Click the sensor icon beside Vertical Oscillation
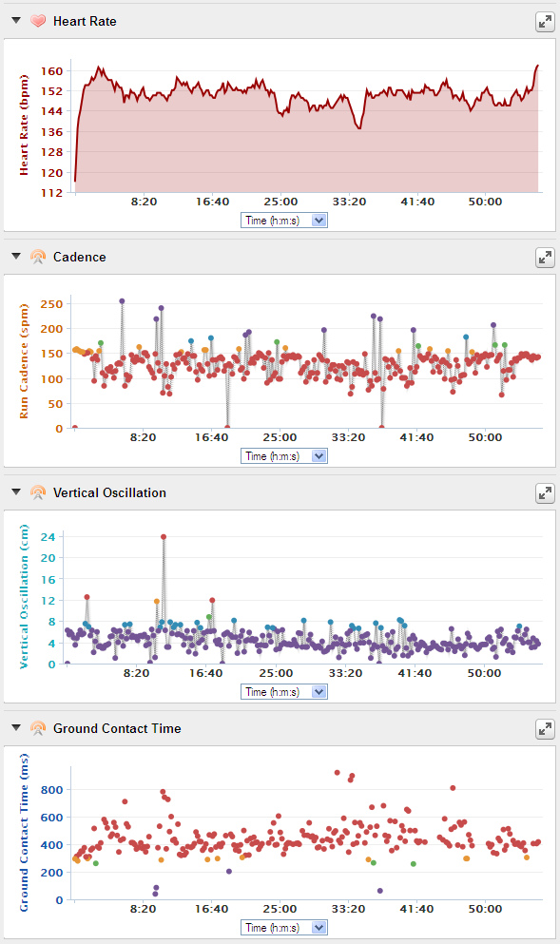The height and width of the screenshot is (944, 560). coord(38,492)
